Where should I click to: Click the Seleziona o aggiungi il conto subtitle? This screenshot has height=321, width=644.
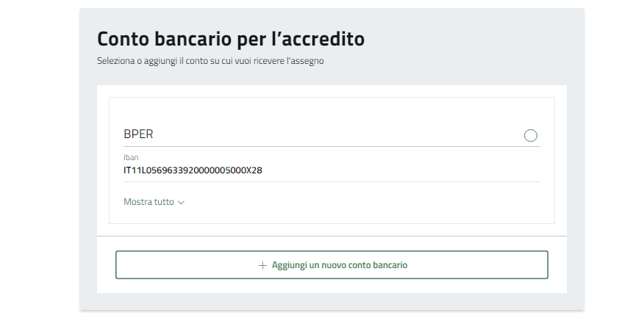(x=210, y=61)
